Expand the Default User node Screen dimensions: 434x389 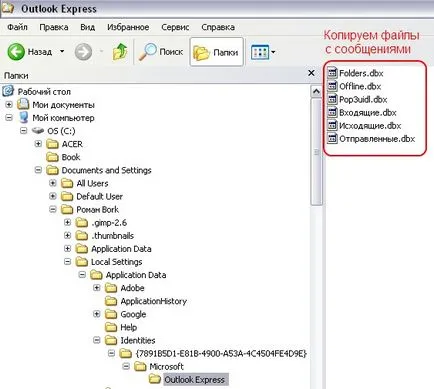pyautogui.click(x=53, y=196)
